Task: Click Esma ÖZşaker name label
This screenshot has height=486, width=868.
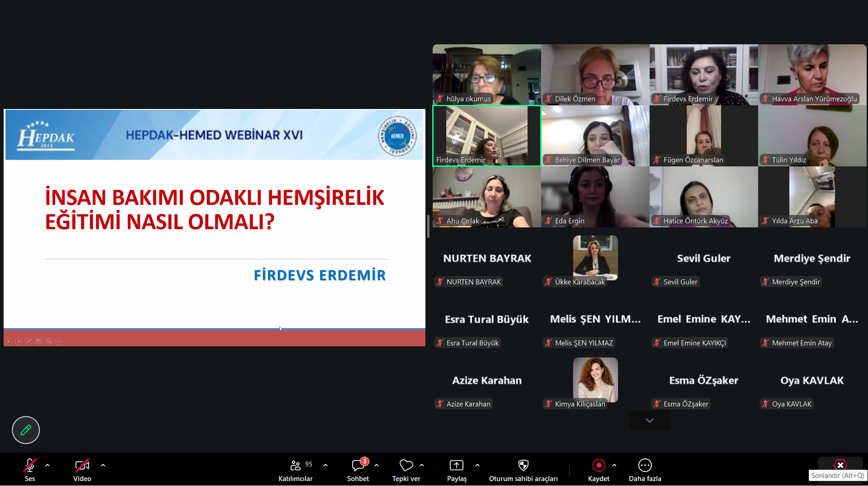Action: 681,404
